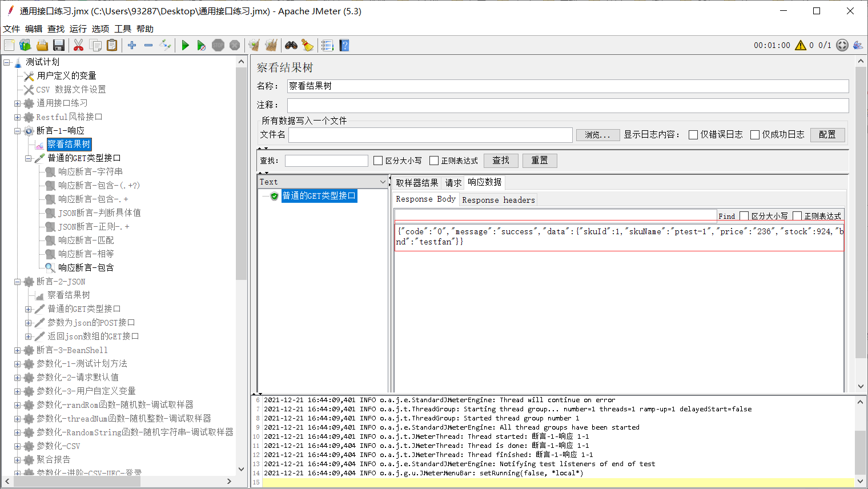Switch to the 请求 tab
Image resolution: width=868 pixels, height=489 pixels.
click(453, 183)
